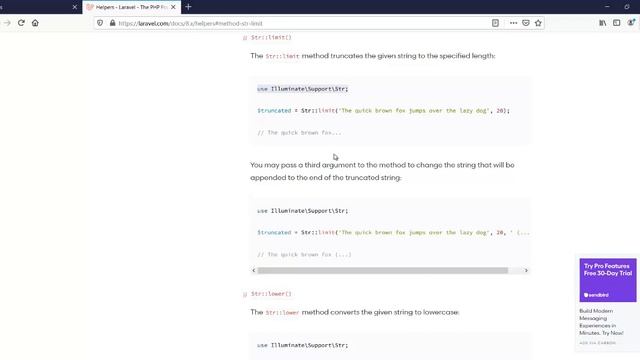Save page to Pocket
The width and height of the screenshot is (640, 360).
pyautogui.click(x=526, y=23)
